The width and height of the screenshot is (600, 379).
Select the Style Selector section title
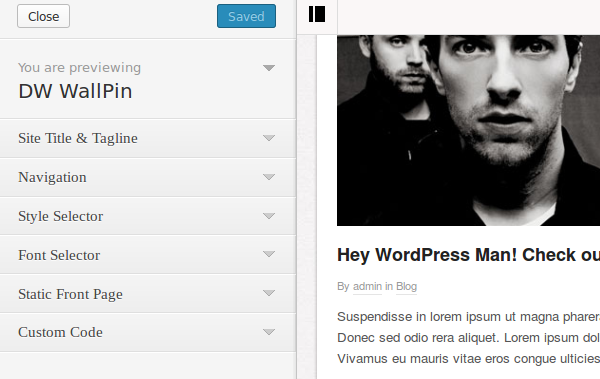(60, 216)
